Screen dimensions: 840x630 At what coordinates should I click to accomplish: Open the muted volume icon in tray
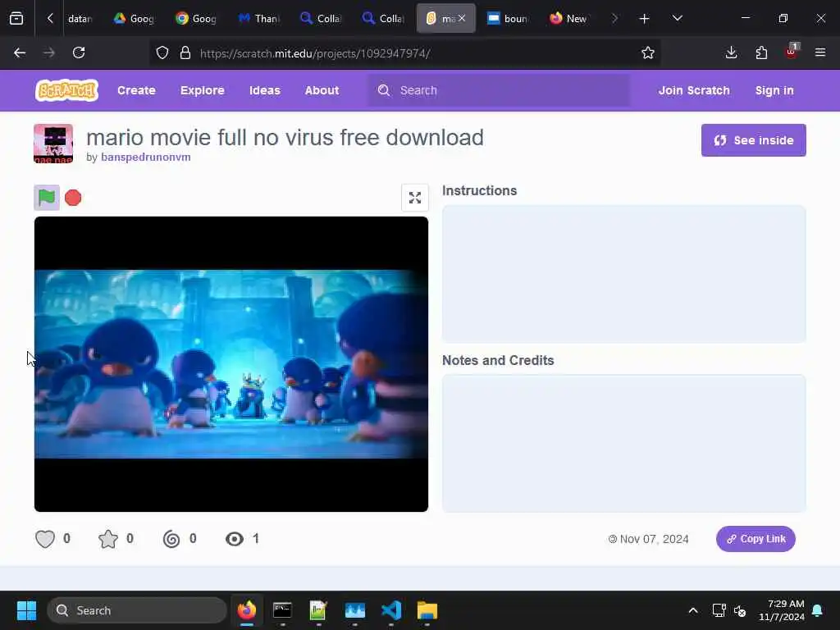[740, 610]
